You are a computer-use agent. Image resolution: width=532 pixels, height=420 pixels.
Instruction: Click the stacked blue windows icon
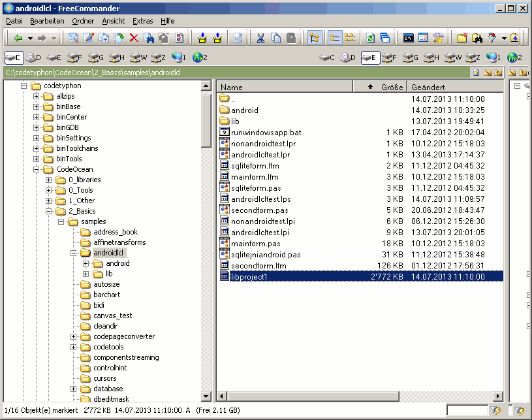(384, 38)
